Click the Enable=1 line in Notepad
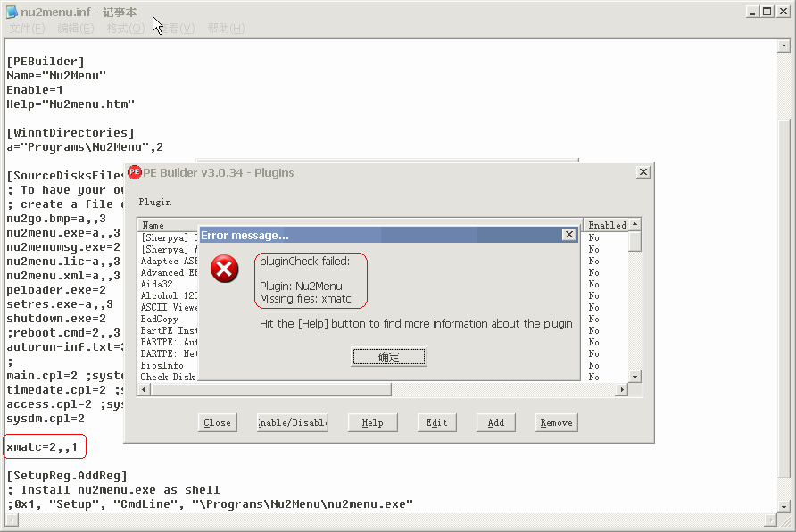This screenshot has height=532, width=796. point(35,90)
